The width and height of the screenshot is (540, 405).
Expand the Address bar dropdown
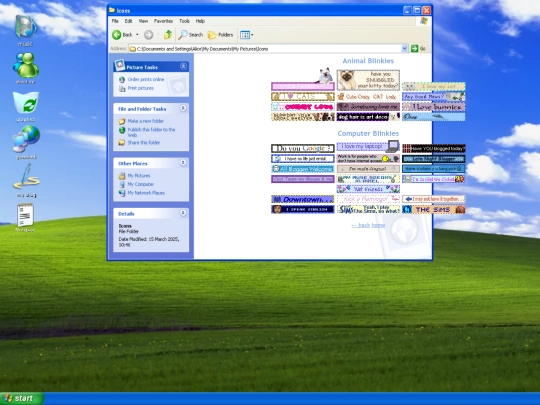(405, 49)
